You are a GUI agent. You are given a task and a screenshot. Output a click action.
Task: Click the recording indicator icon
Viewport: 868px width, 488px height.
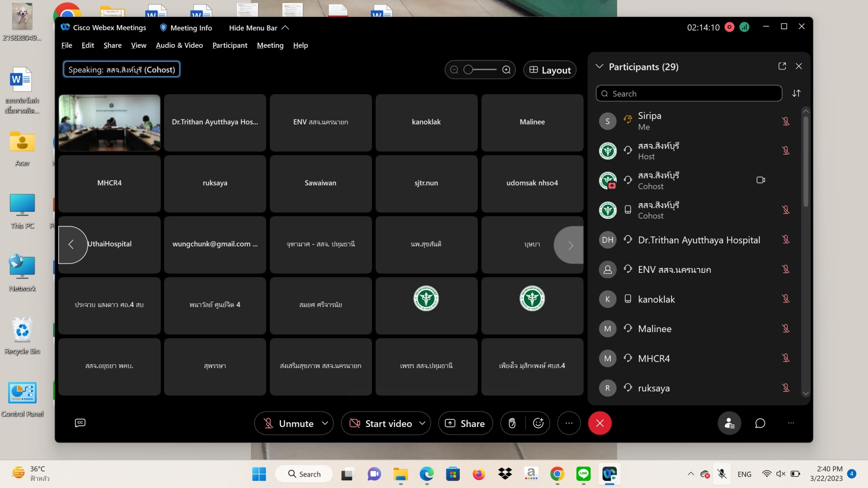729,27
